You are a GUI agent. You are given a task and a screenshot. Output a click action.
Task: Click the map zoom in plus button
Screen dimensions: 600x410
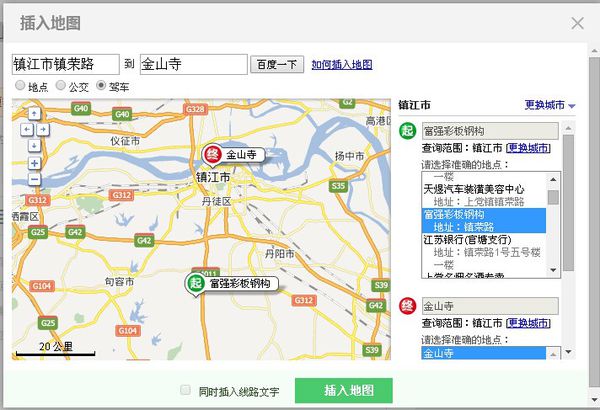click(34, 162)
